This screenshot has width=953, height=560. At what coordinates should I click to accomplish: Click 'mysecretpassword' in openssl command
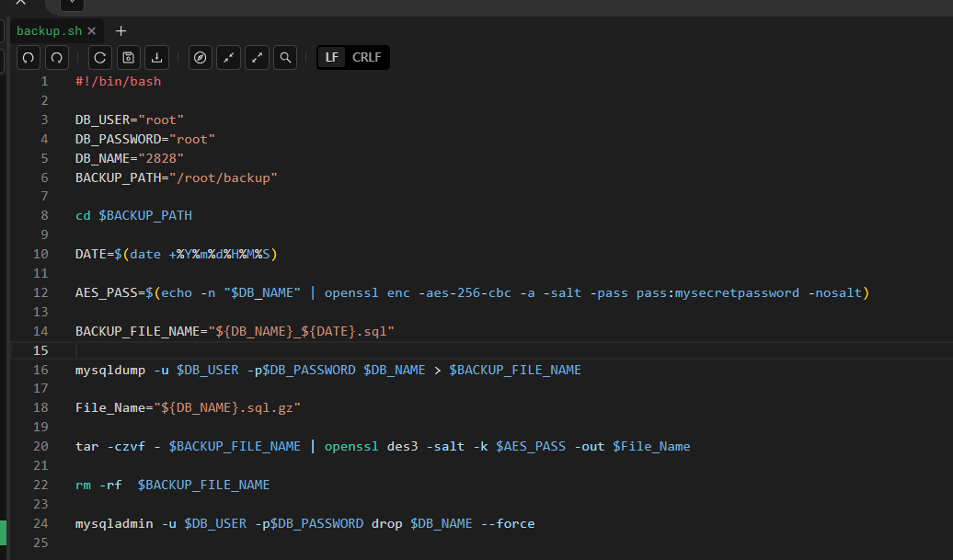pyautogui.click(x=737, y=292)
